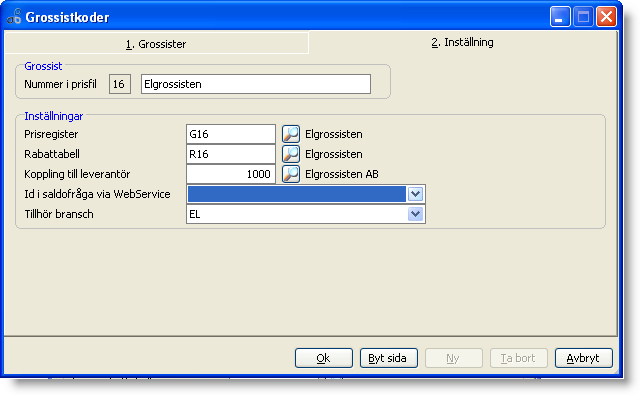640x395 pixels.
Task: Click the Rabattabell field containing R16
Action: click(x=231, y=154)
